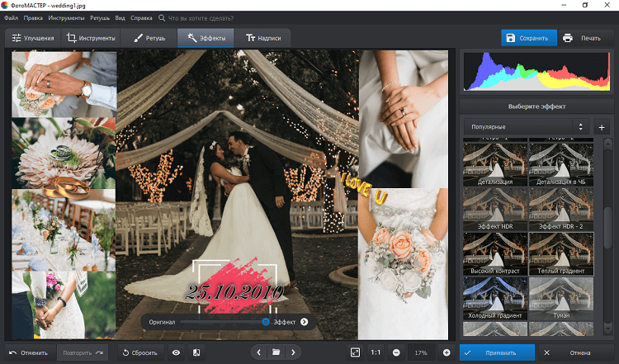Image resolution: width=619 pixels, height=364 pixels.
Task: Click the arrow next to Эффект label
Action: tap(304, 322)
